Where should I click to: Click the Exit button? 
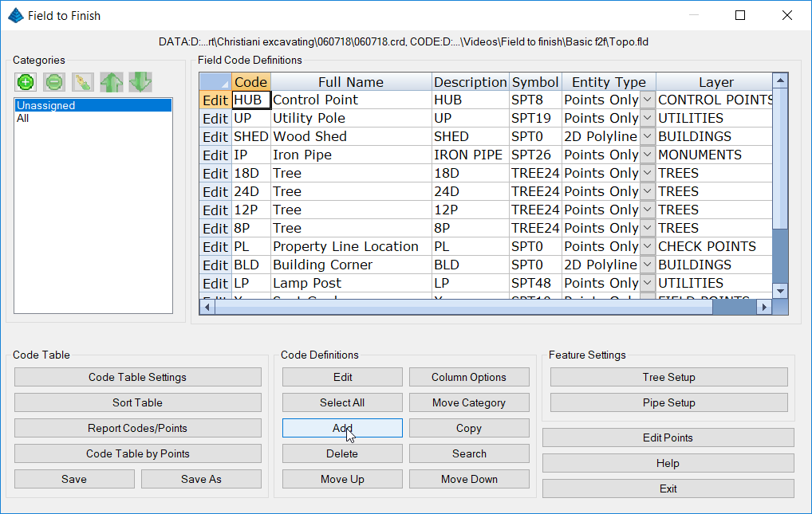[668, 488]
